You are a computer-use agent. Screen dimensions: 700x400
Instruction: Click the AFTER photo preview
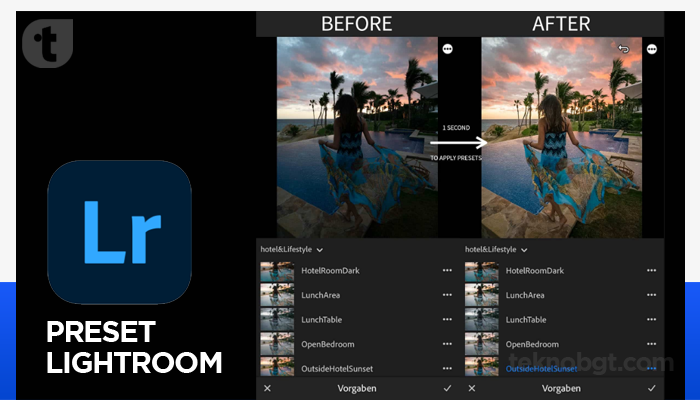pos(562,137)
